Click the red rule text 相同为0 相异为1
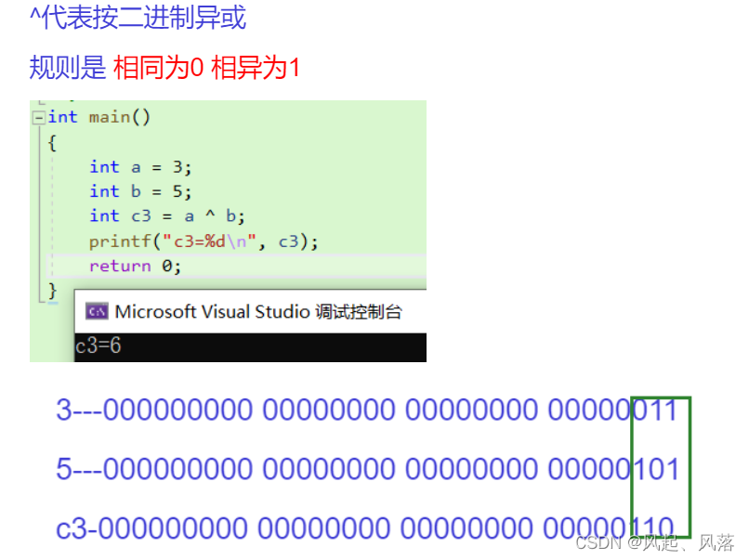Screen dimensions: 749x560 (x=208, y=67)
